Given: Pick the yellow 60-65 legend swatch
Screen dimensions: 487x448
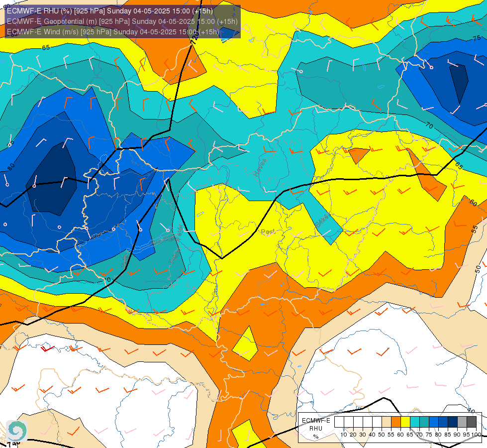Looking at the screenshot, I should coord(405,422).
